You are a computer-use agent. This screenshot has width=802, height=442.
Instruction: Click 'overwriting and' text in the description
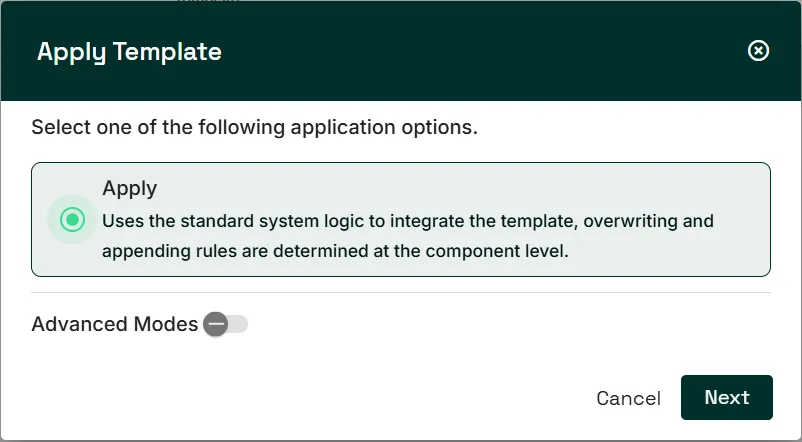(649, 221)
